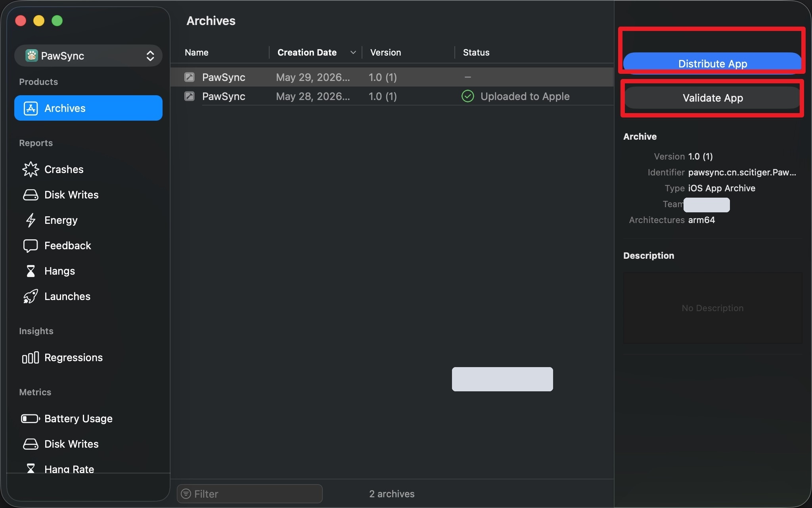Click the green uploaded checkmark icon
Viewport: 812px width, 508px height.
pos(468,96)
